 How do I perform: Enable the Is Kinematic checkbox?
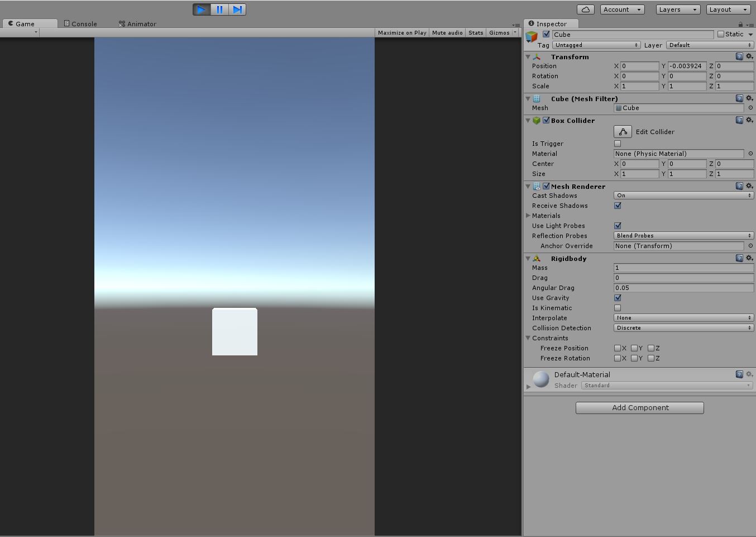tap(618, 308)
